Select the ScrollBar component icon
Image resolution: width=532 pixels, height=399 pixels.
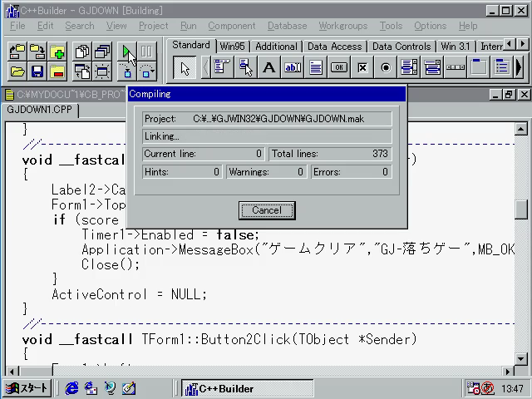tap(456, 67)
